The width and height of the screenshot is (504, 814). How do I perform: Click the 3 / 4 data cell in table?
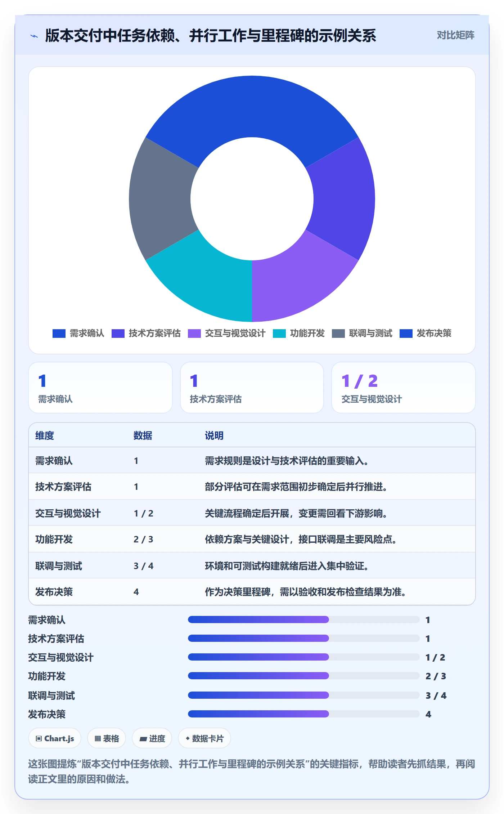143,566
